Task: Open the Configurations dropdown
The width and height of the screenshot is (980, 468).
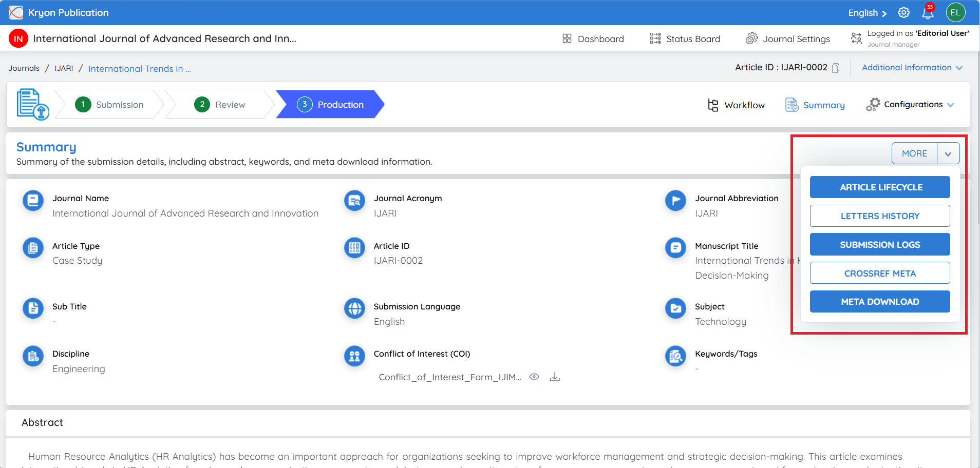Action: (x=910, y=105)
